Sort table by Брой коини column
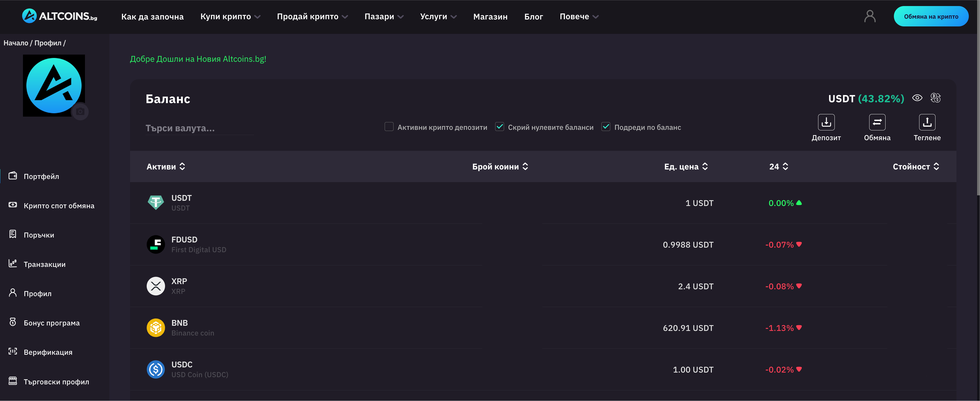This screenshot has height=401, width=980. 500,167
